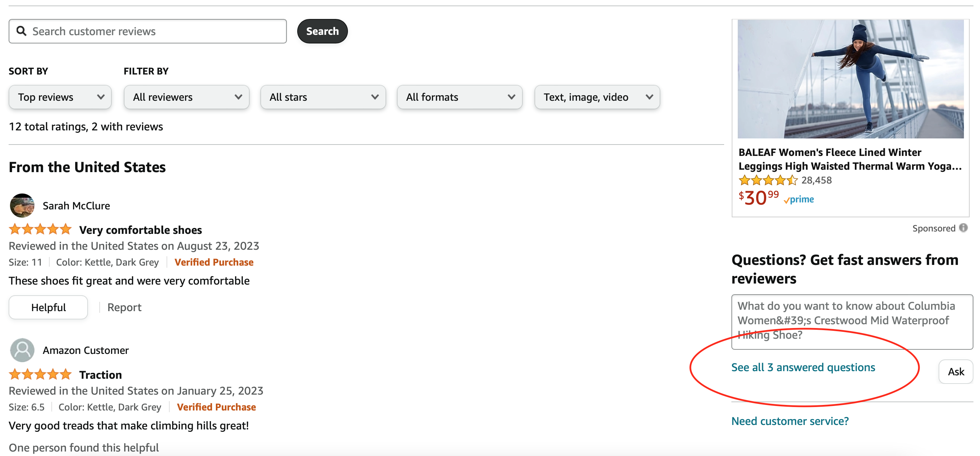980x456 pixels.
Task: Open the Text, image, video filter
Action: click(597, 97)
